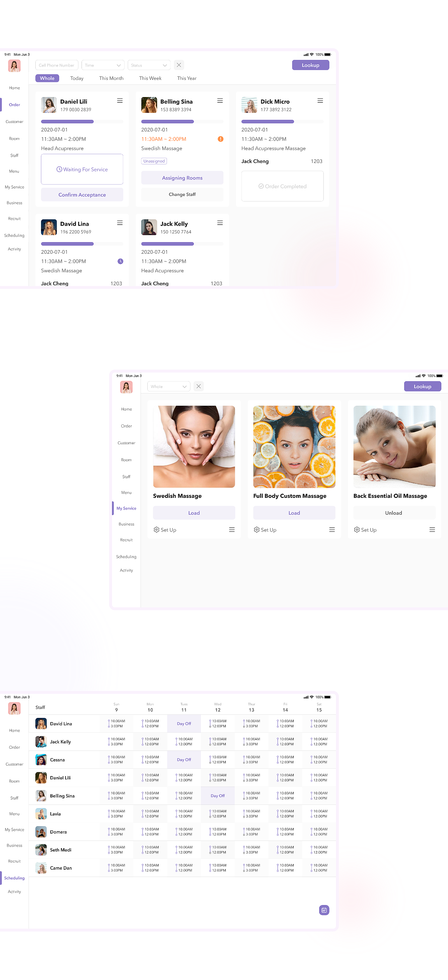Viewport: 448px width, 980px height.
Task: Open Belling Sina order card hamburger menu
Action: (220, 101)
